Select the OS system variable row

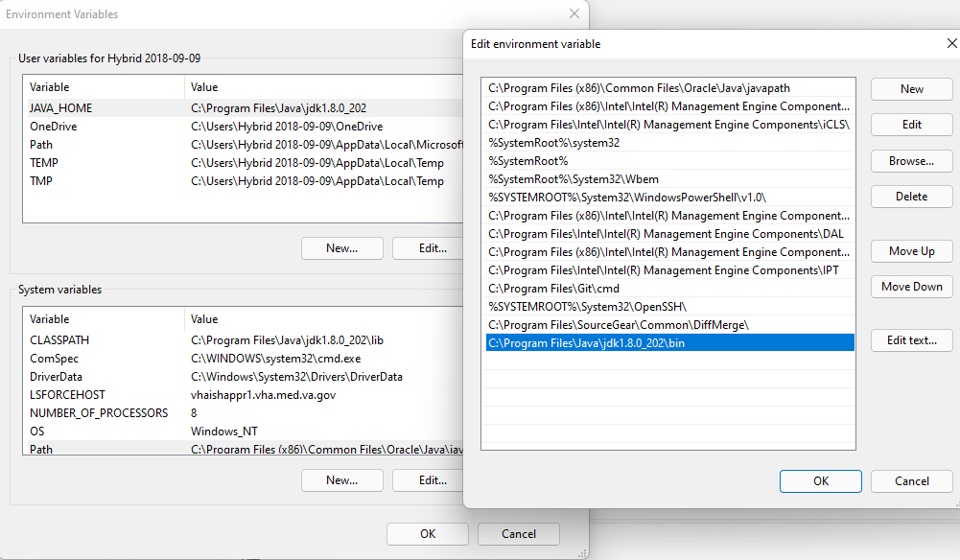pyautogui.click(x=245, y=432)
